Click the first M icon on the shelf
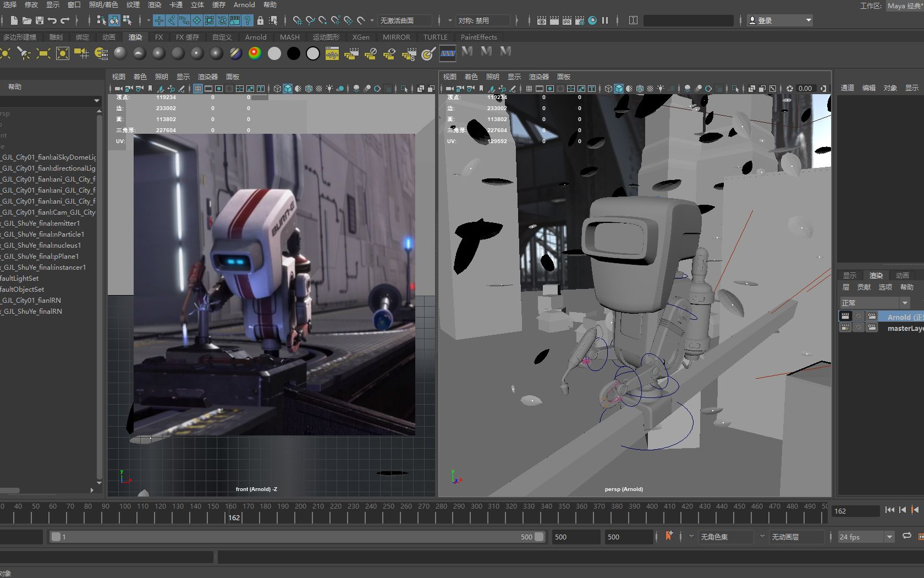924x578 pixels. tap(468, 51)
